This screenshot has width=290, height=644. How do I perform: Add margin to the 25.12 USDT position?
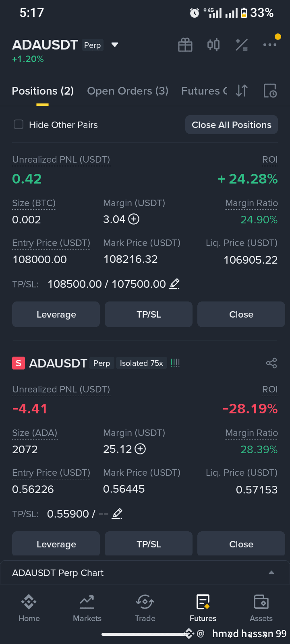coord(140,449)
